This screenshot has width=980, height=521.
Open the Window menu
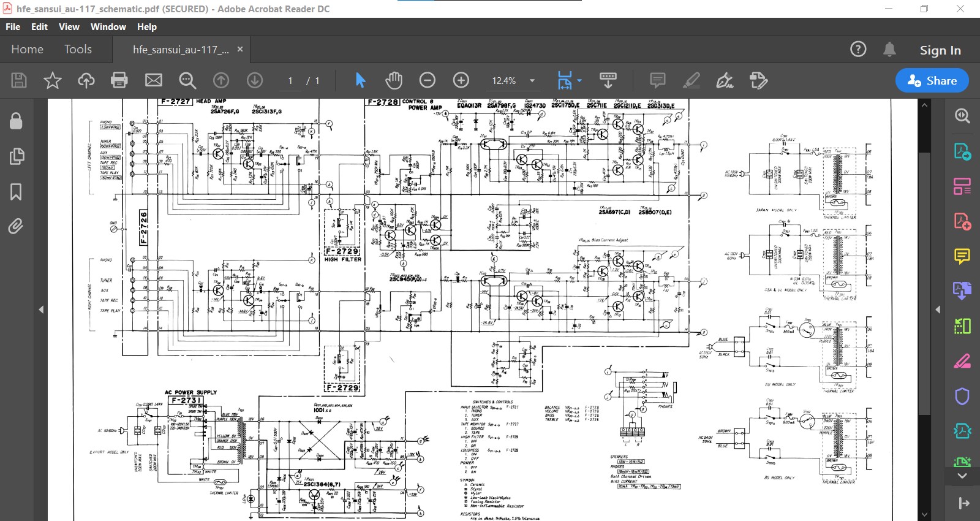108,27
